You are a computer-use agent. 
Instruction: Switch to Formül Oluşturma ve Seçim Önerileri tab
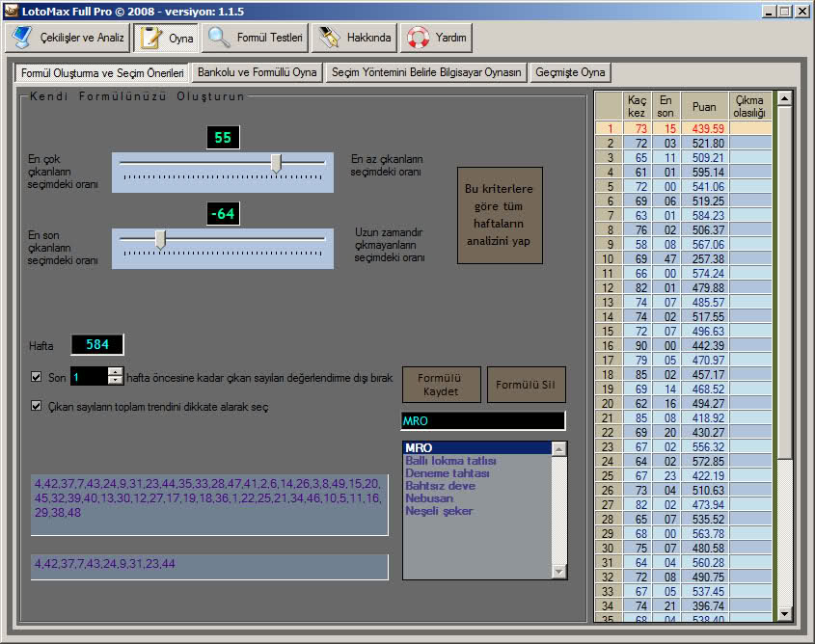tap(102, 72)
